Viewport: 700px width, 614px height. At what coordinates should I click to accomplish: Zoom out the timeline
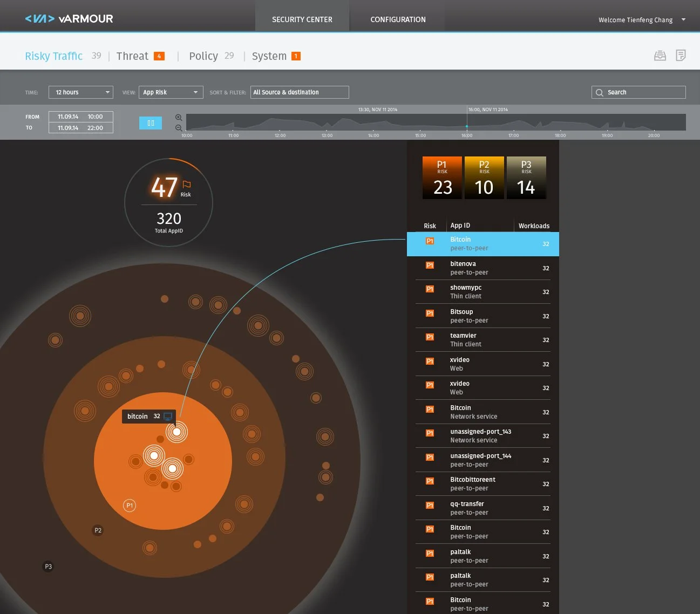point(179,128)
